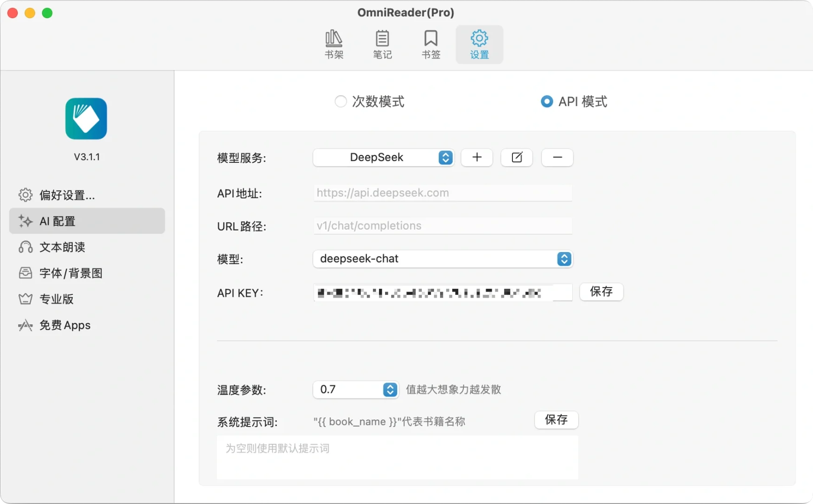The image size is (813, 504).
Task: Open the 专业版 pro version page
Action: pos(87,299)
